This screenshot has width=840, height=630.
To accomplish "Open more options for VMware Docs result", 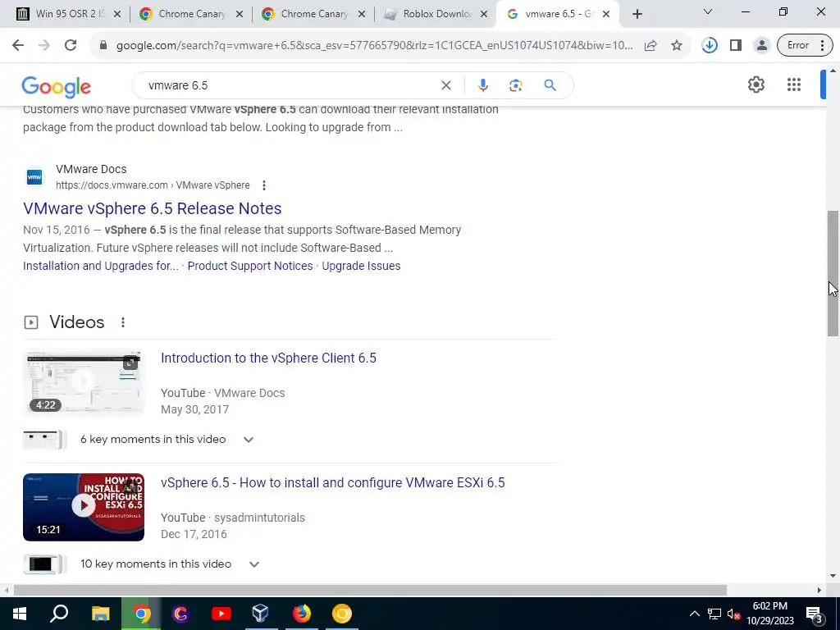I will [263, 185].
